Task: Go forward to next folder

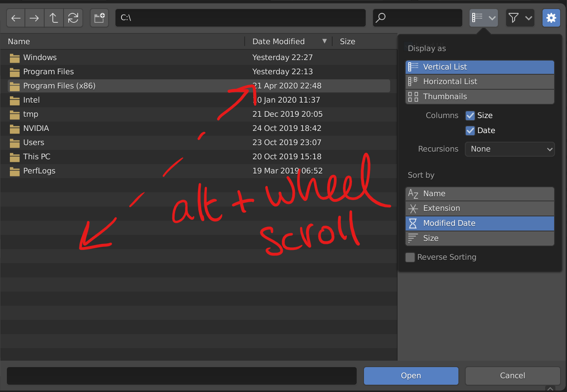Action: [34, 18]
